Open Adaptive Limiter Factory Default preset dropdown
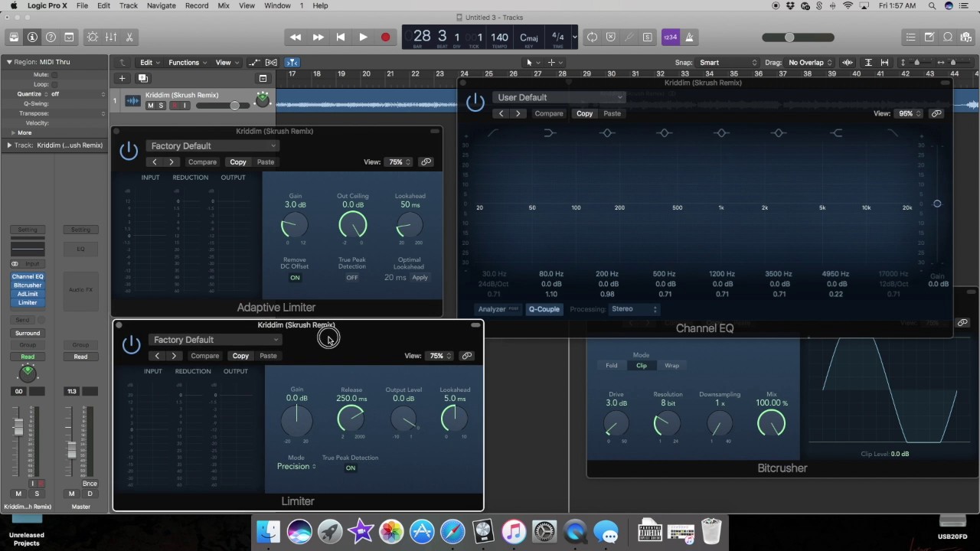 point(212,146)
